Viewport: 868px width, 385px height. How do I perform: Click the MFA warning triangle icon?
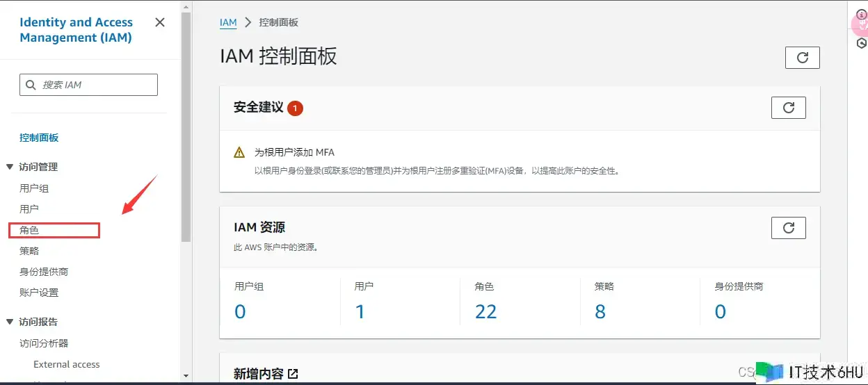point(239,152)
